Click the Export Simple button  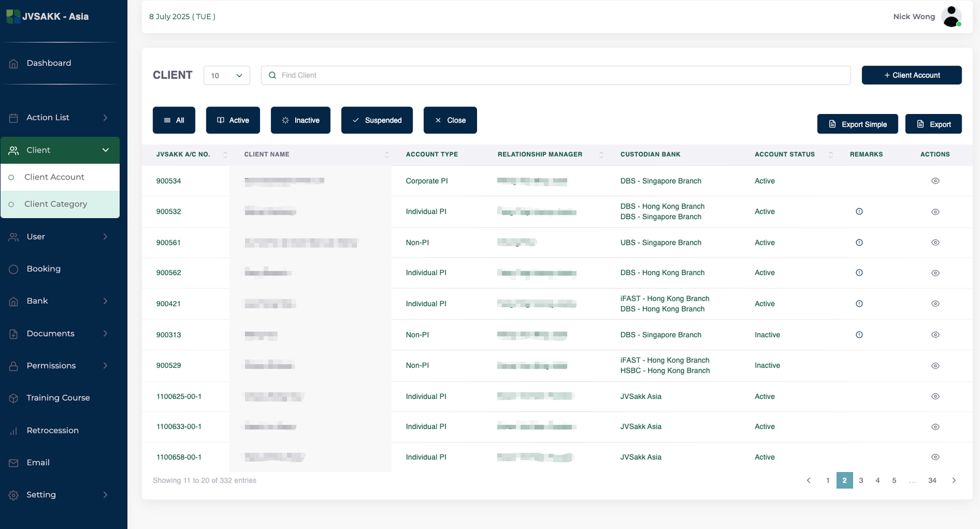(857, 124)
